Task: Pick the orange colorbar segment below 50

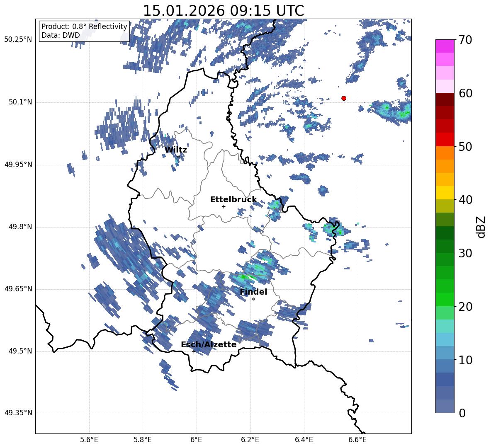Action: (x=445, y=153)
